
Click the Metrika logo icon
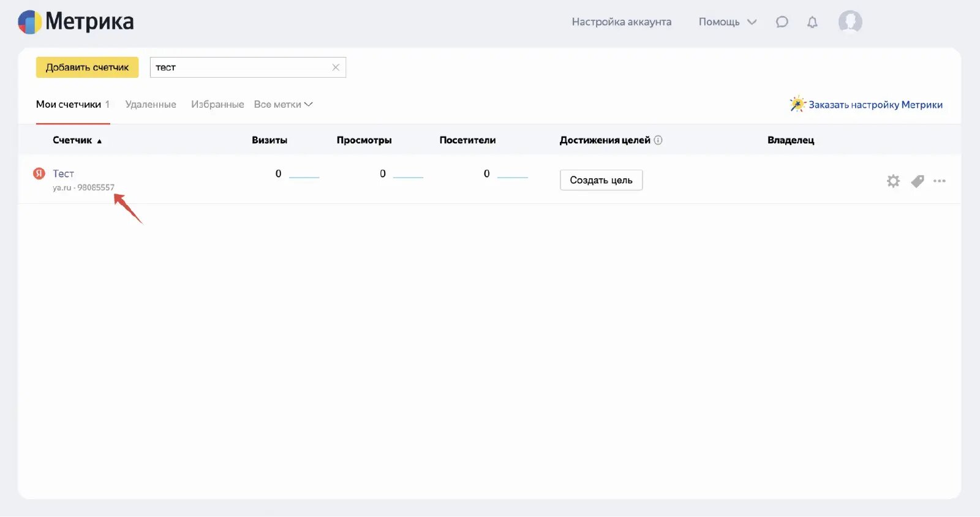[30, 22]
